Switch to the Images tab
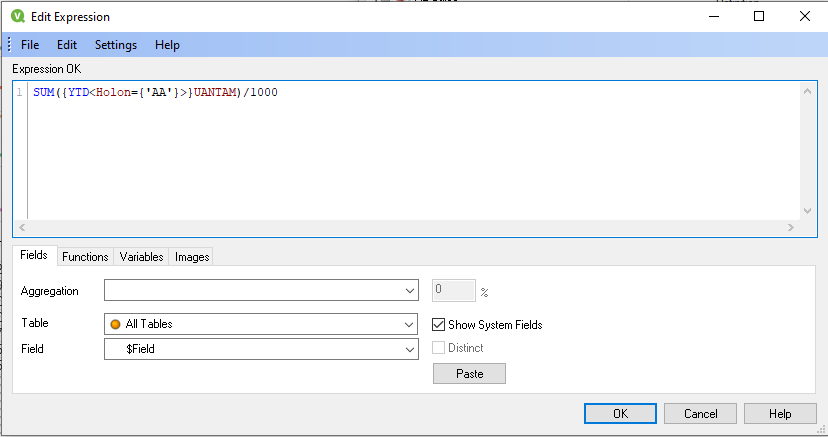 coord(192,256)
